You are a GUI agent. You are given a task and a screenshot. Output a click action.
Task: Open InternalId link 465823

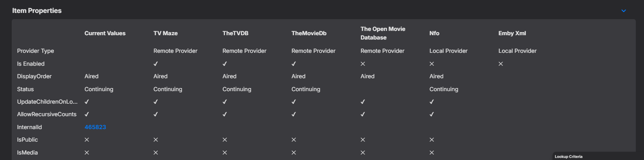95,127
